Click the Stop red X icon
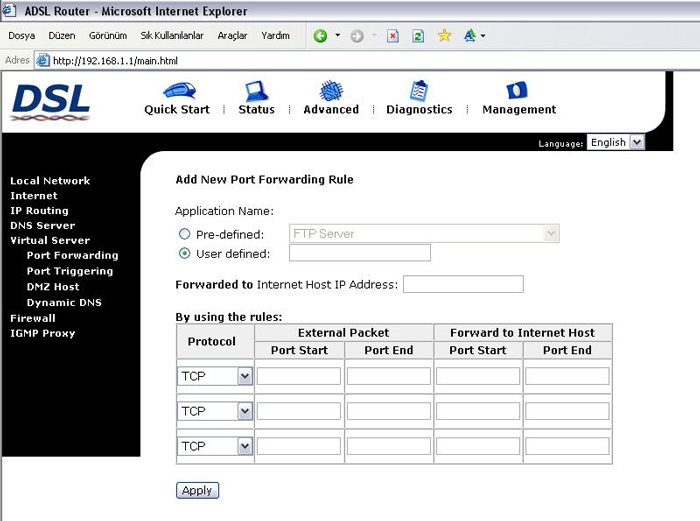This screenshot has height=521, width=700. (x=393, y=36)
